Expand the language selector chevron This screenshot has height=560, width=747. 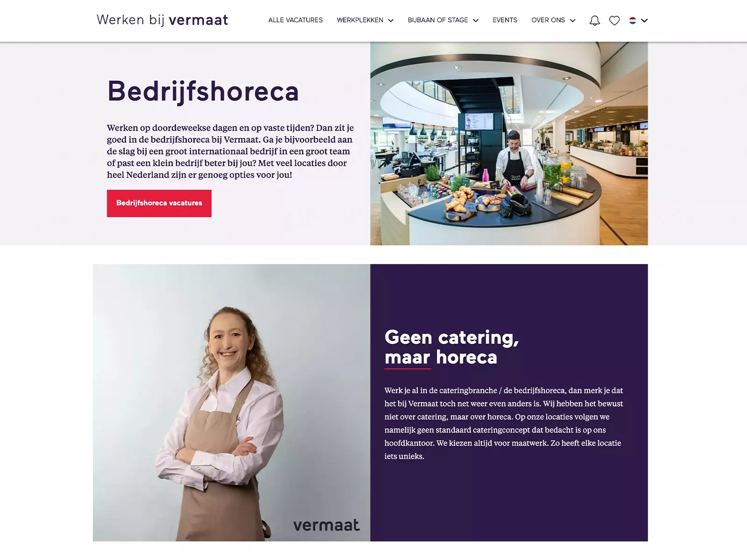tap(644, 21)
